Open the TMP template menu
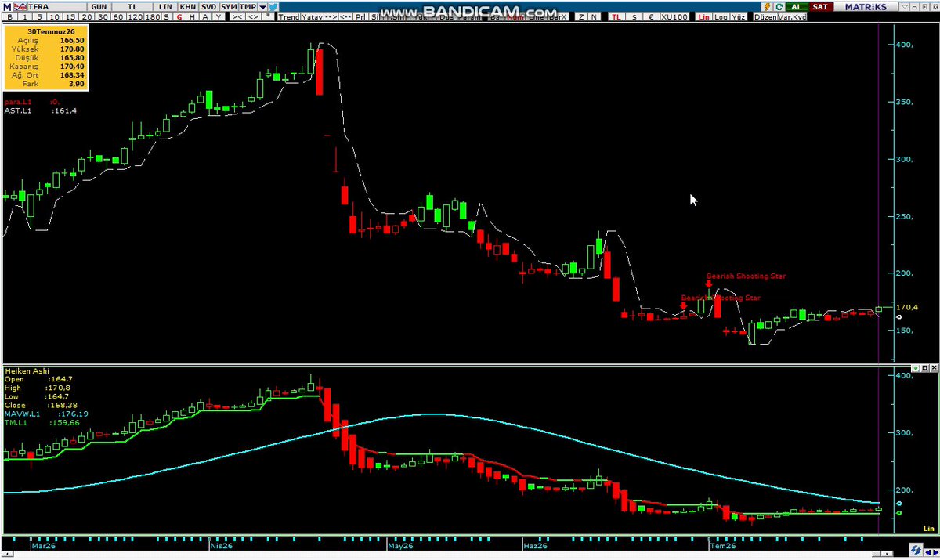This screenshot has height=560, width=940. pyautogui.click(x=248, y=6)
